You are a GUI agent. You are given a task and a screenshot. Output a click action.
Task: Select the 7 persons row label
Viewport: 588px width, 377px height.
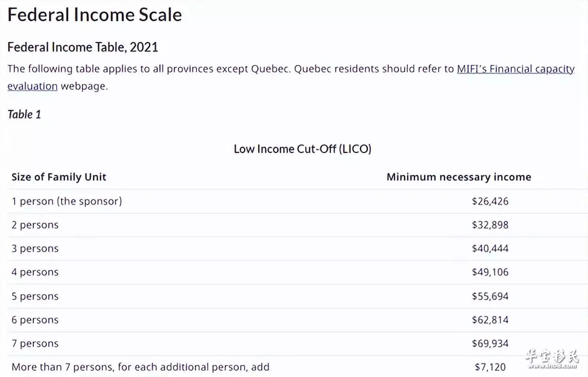tap(35, 344)
